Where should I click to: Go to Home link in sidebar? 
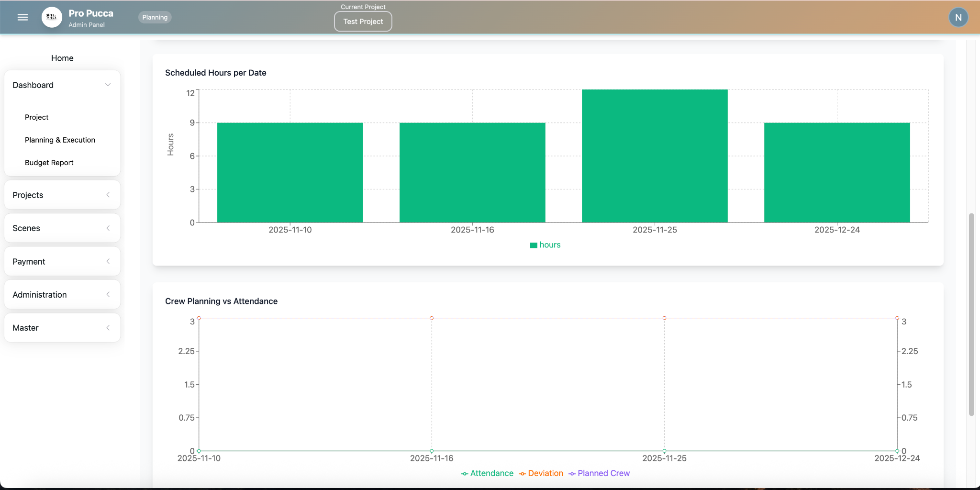[62, 58]
